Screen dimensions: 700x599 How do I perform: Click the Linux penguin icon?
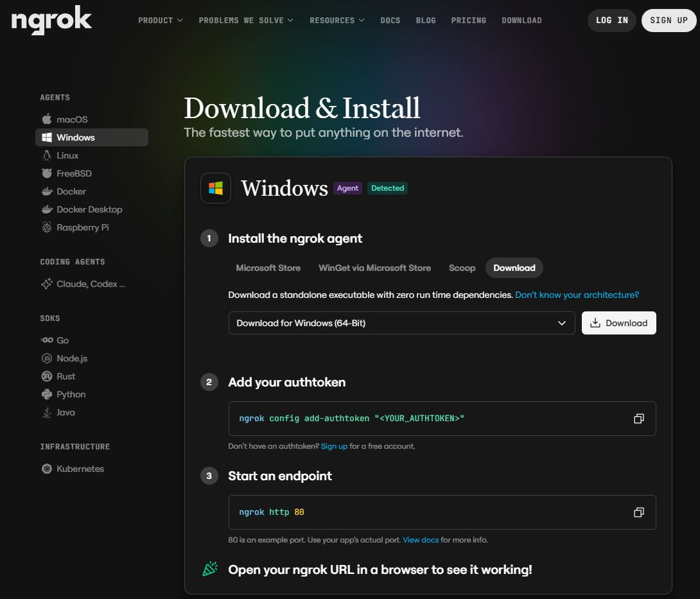[x=46, y=155]
